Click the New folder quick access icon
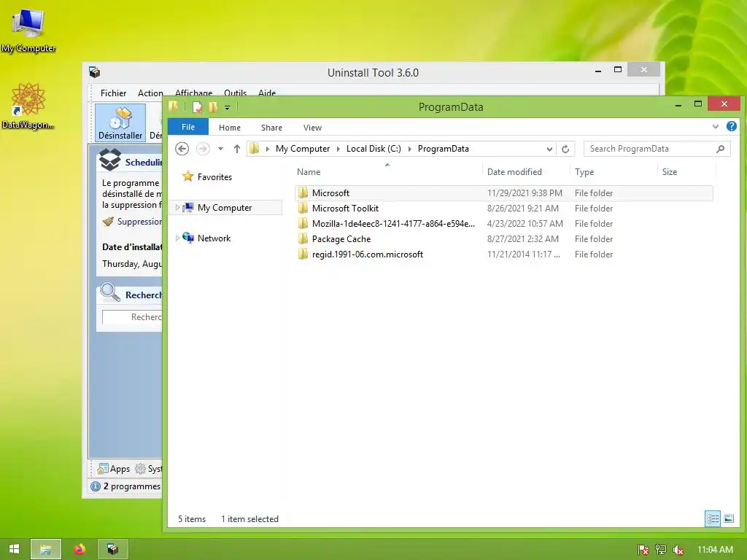 (214, 107)
